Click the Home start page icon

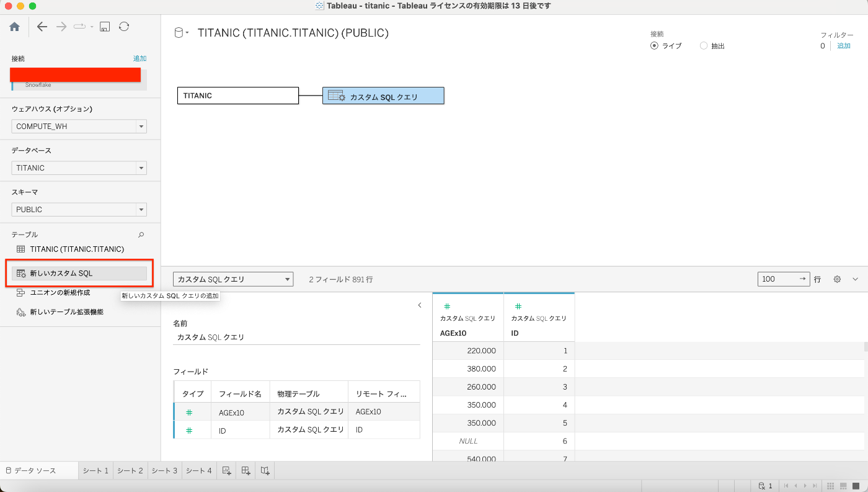[15, 27]
